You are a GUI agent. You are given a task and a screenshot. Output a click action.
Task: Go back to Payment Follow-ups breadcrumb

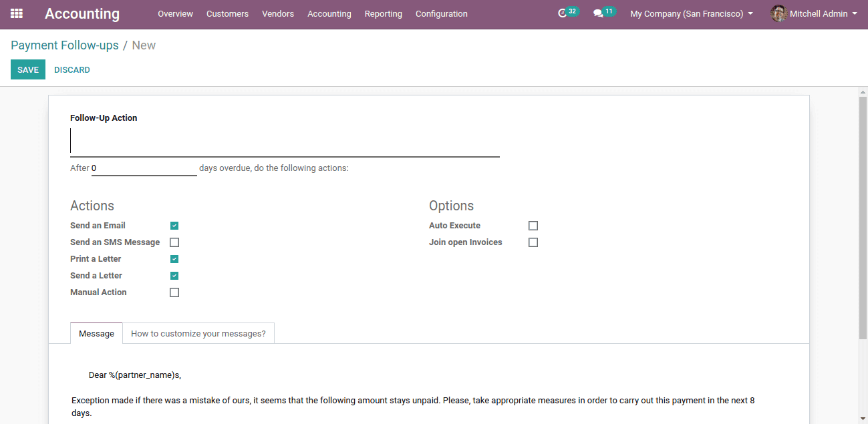(65, 45)
